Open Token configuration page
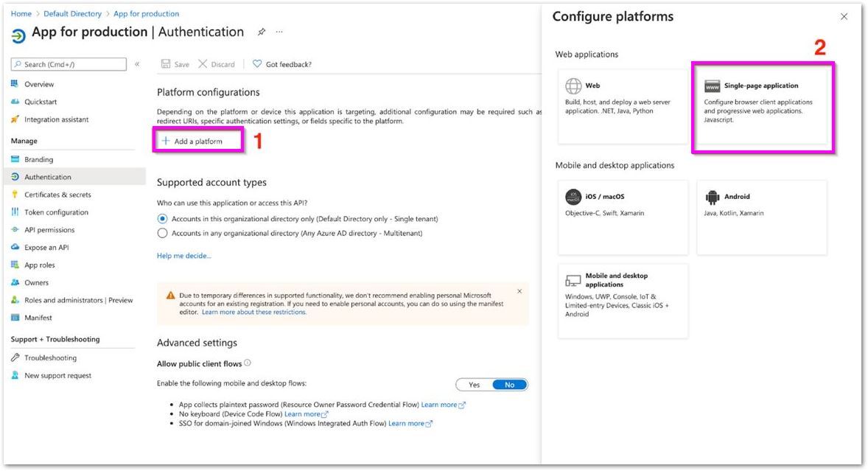The width and height of the screenshot is (868, 471). pyautogui.click(x=57, y=212)
